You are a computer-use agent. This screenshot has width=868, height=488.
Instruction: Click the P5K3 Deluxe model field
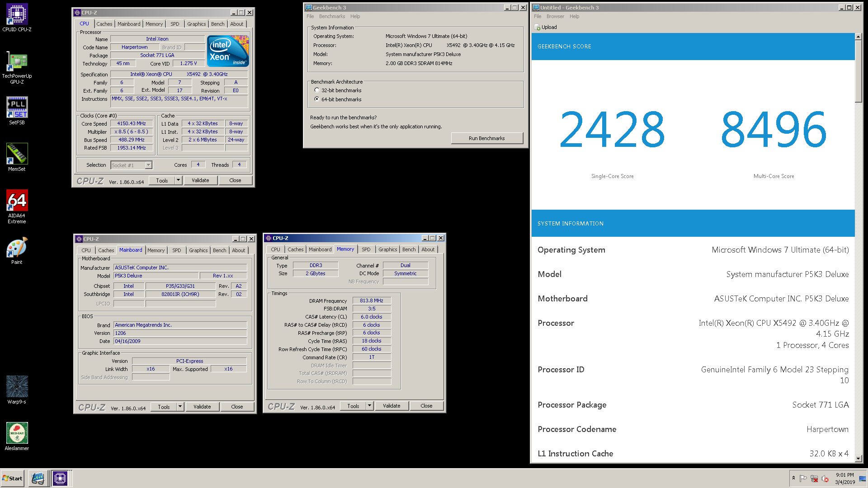[156, 276]
